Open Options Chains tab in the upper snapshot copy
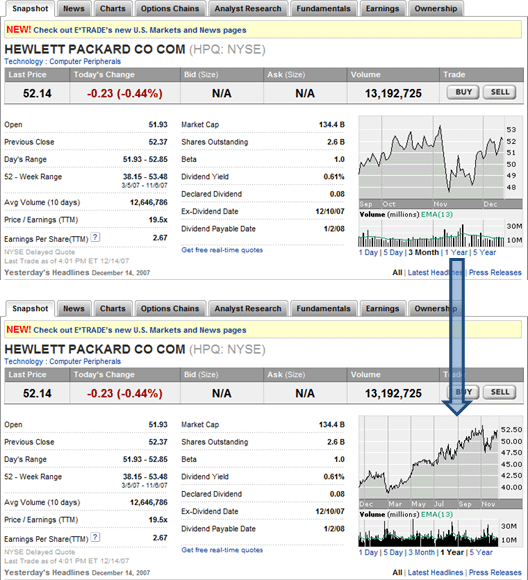Image resolution: width=528 pixels, height=580 pixels. coord(170,9)
